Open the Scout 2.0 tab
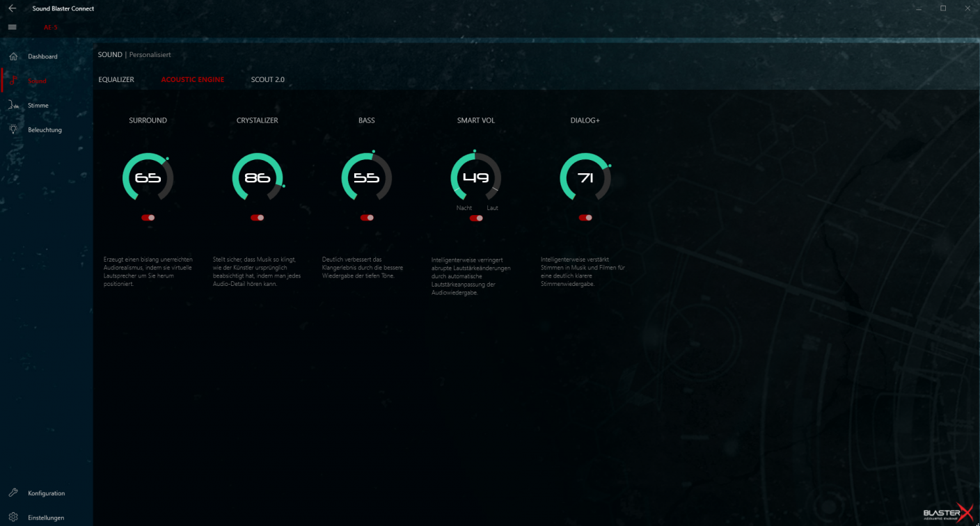 268,79
